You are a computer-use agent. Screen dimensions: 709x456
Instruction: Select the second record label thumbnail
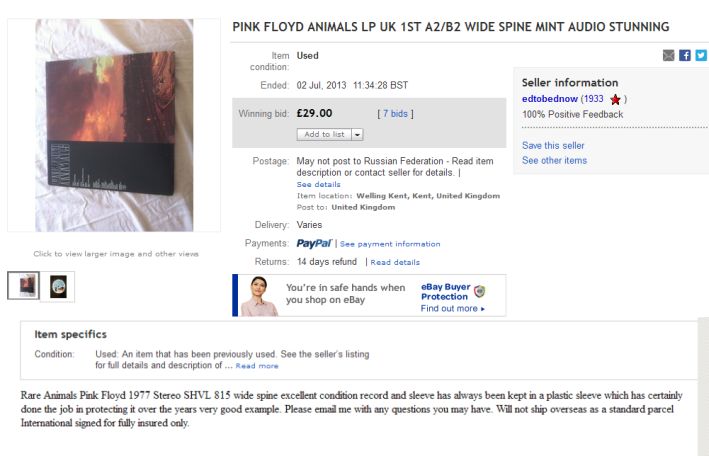(58, 286)
